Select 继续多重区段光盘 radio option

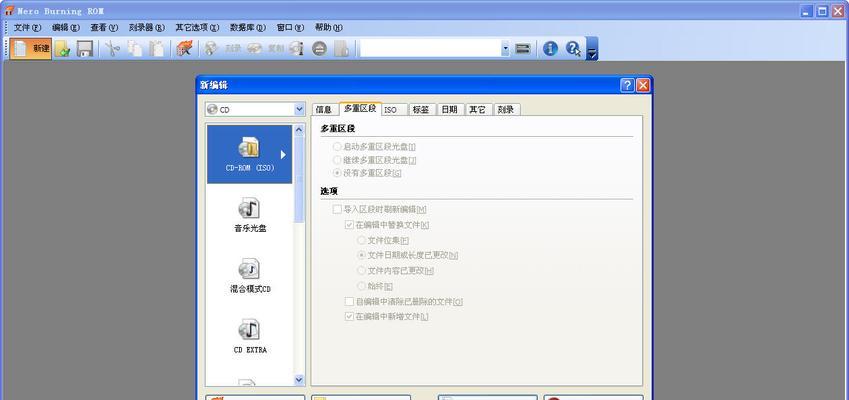point(375,160)
